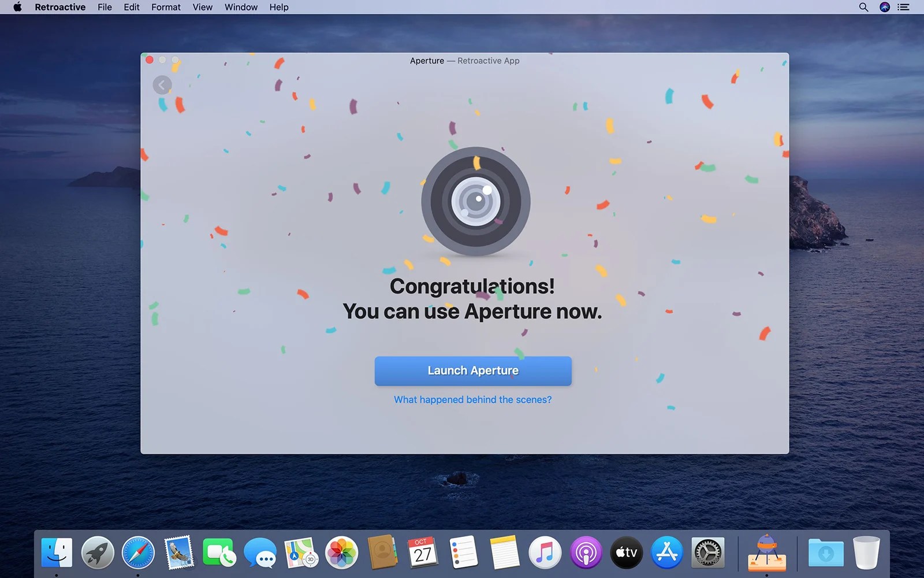Launch the Photos app
This screenshot has width=924, height=578.
[341, 552]
